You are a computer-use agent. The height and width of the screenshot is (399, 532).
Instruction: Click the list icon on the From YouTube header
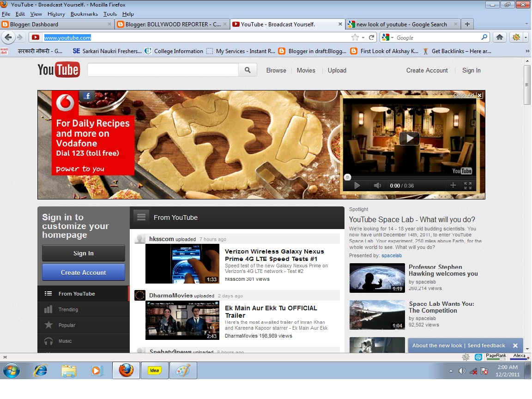point(141,216)
